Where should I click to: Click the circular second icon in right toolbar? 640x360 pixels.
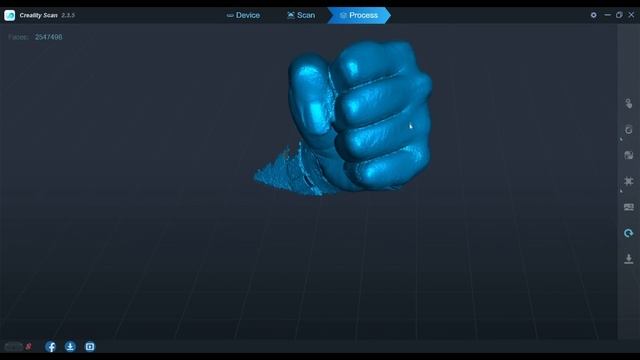point(629,130)
